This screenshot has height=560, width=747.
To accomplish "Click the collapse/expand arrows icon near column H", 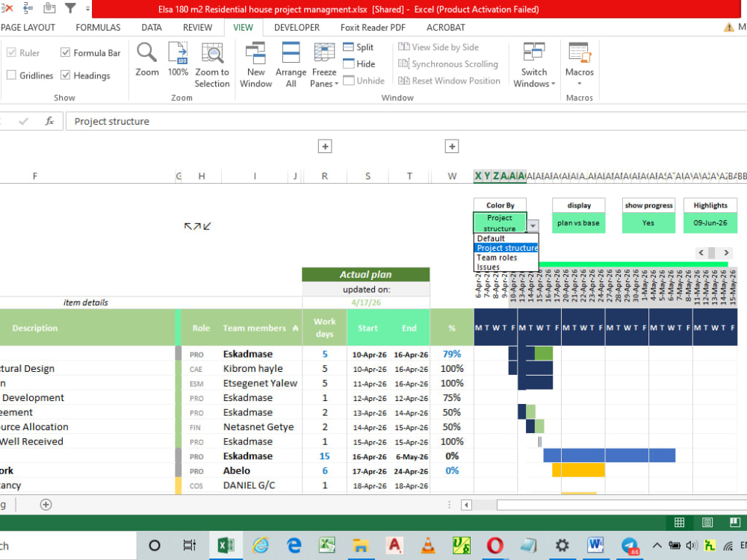I will tap(197, 226).
